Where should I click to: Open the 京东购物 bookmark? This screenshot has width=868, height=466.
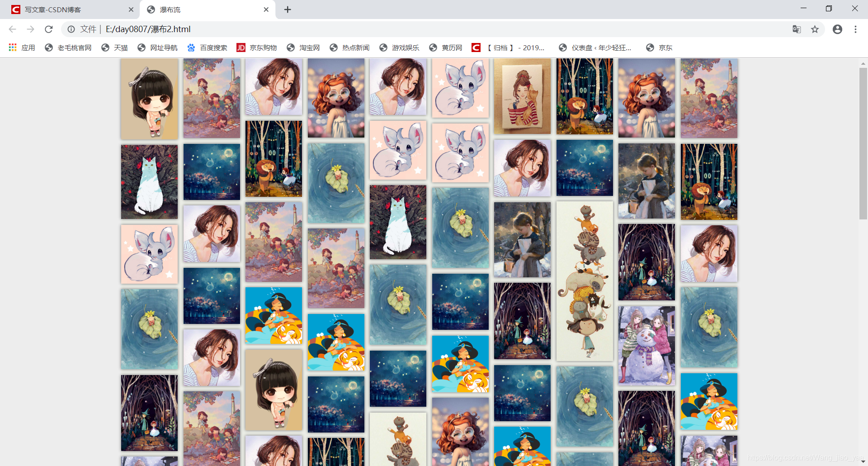point(257,48)
